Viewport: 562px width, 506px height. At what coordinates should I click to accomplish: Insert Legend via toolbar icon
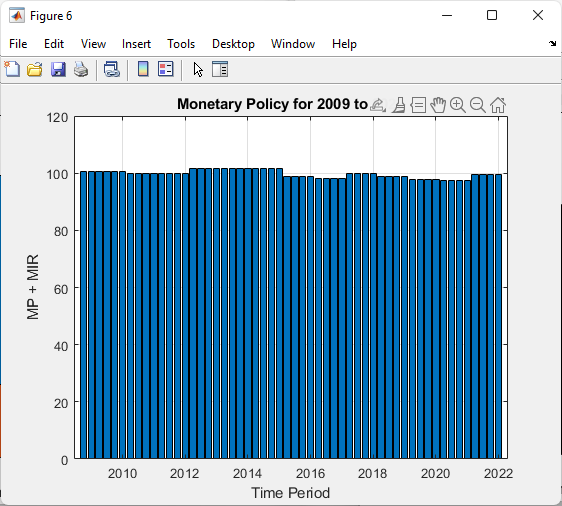[x=166, y=69]
